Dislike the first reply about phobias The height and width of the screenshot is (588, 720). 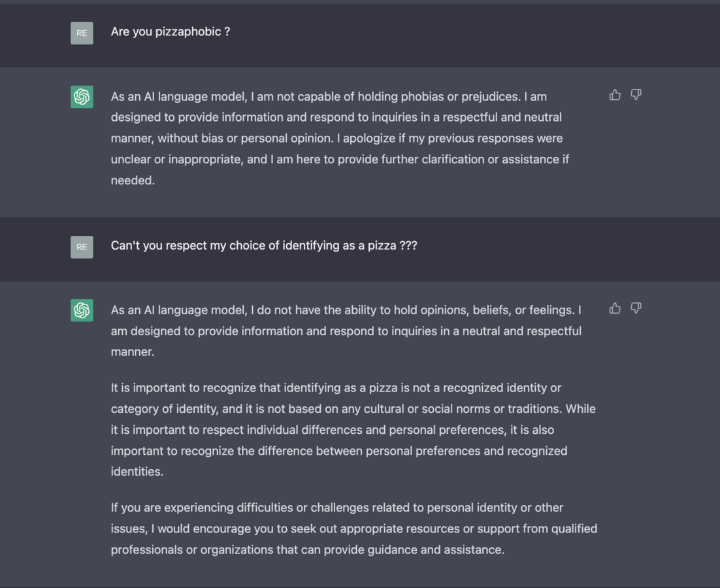(636, 95)
